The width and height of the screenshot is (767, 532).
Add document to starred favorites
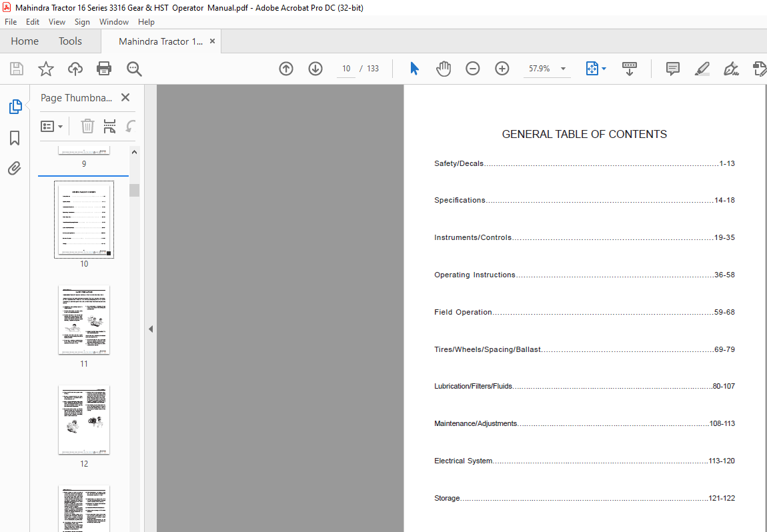[46, 69]
